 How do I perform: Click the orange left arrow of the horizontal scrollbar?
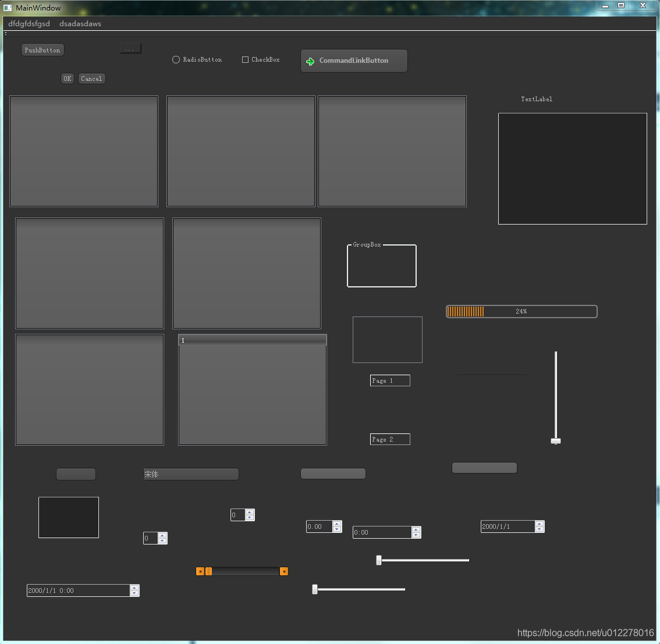pos(200,571)
